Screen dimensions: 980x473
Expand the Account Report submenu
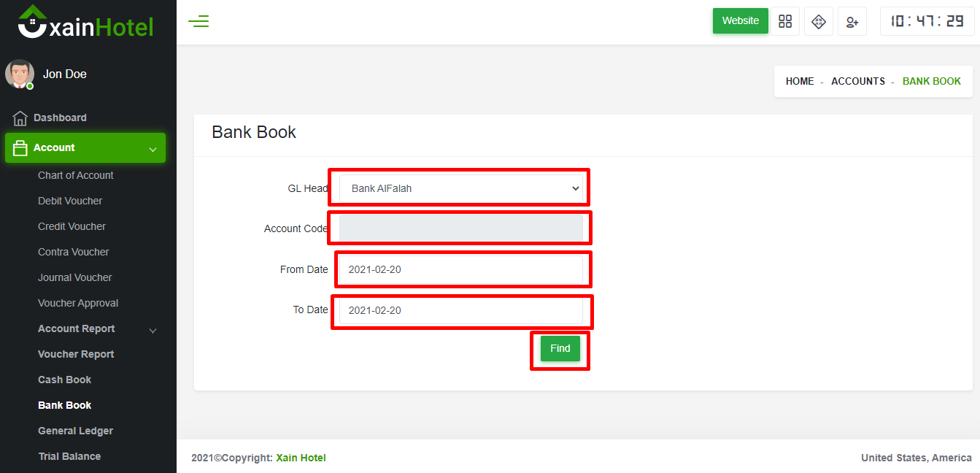153,330
